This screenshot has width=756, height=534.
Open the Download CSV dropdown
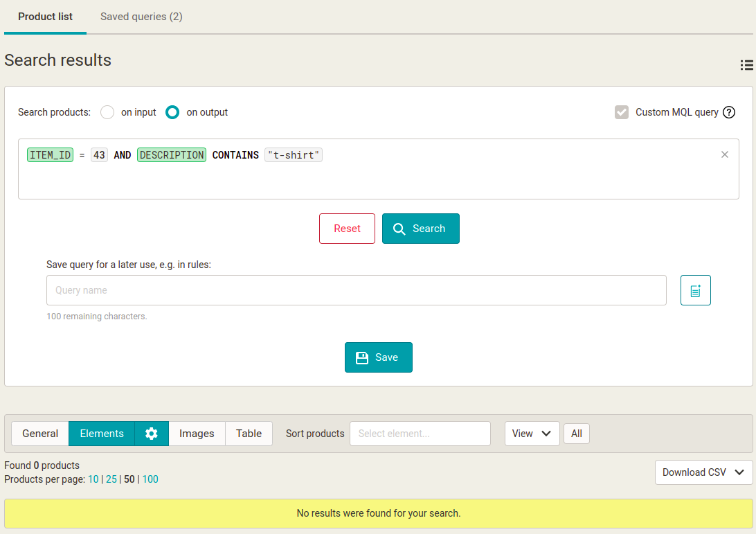point(703,472)
